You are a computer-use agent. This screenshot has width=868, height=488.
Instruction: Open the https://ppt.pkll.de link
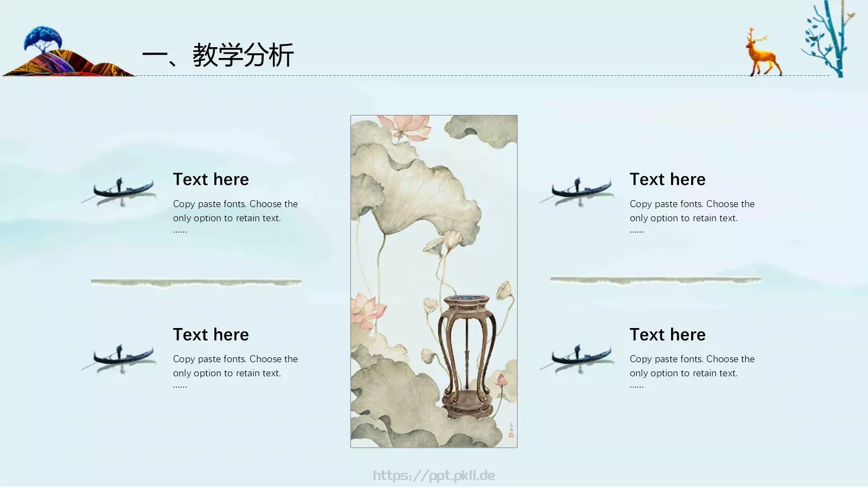pyautogui.click(x=434, y=476)
